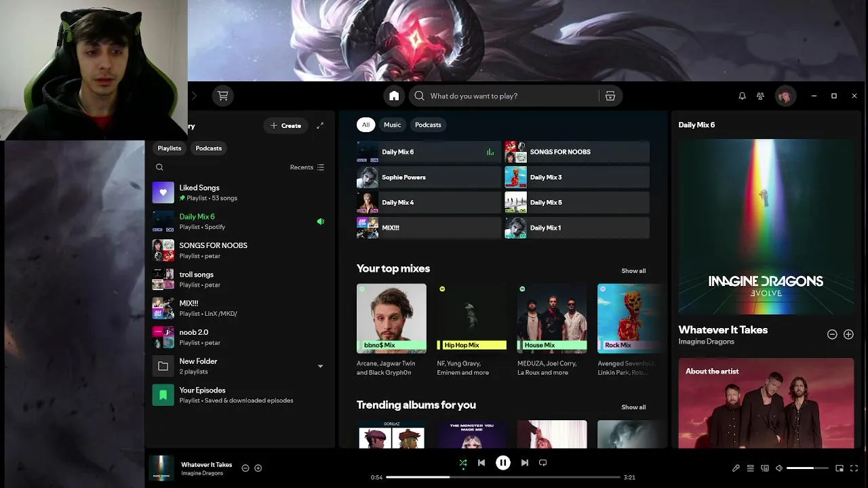Open Daily Mix 6 shortcut tile

pyautogui.click(x=429, y=152)
